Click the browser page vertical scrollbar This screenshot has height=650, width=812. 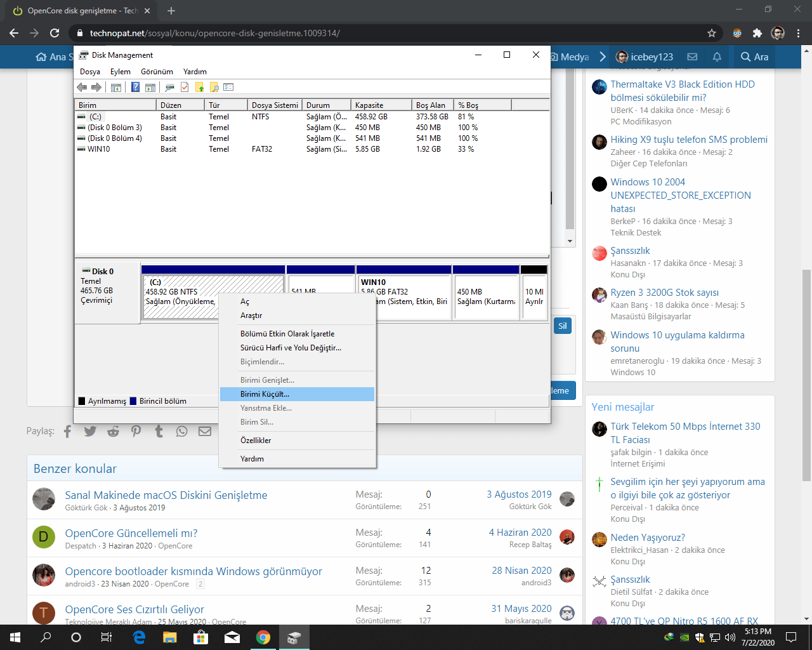click(806, 375)
